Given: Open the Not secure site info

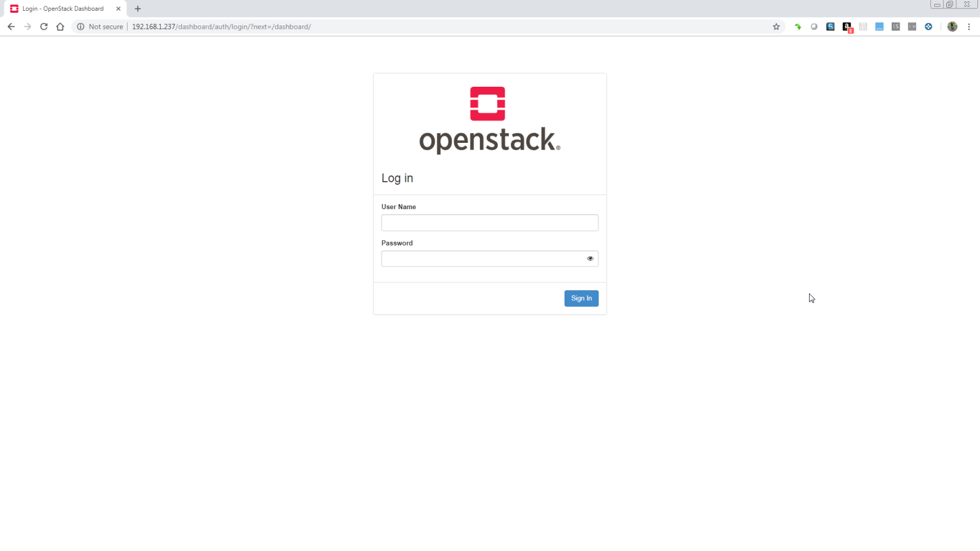Looking at the screenshot, I should 100,27.
